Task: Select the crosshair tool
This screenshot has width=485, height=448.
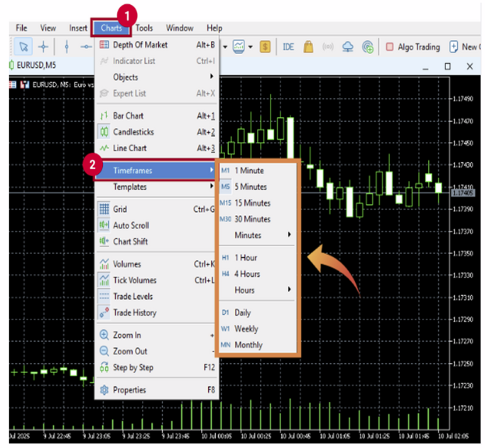Action: click(x=43, y=47)
